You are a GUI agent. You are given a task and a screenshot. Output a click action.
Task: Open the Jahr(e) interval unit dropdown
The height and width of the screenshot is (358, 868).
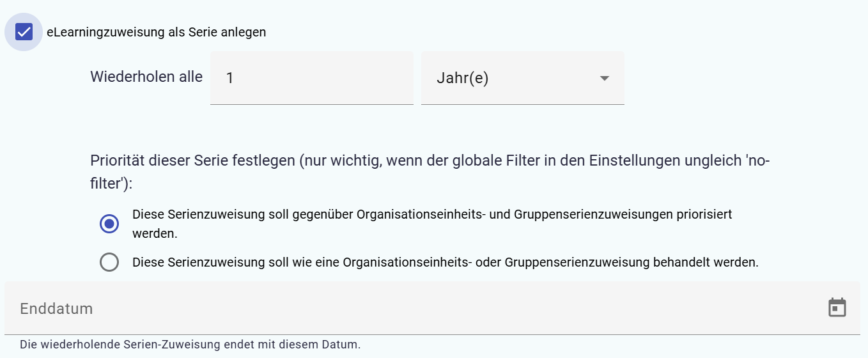point(522,78)
